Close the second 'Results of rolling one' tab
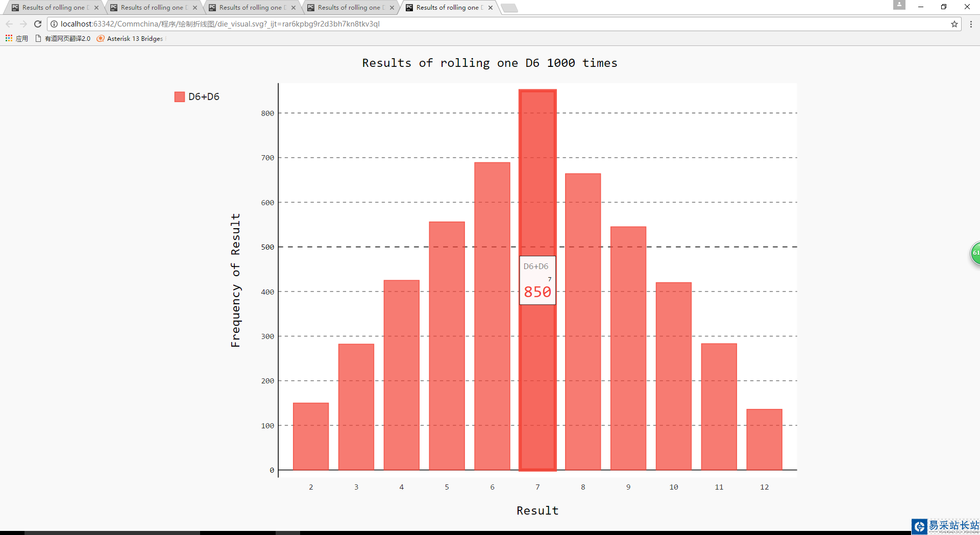The height and width of the screenshot is (535, 980). pos(195,8)
